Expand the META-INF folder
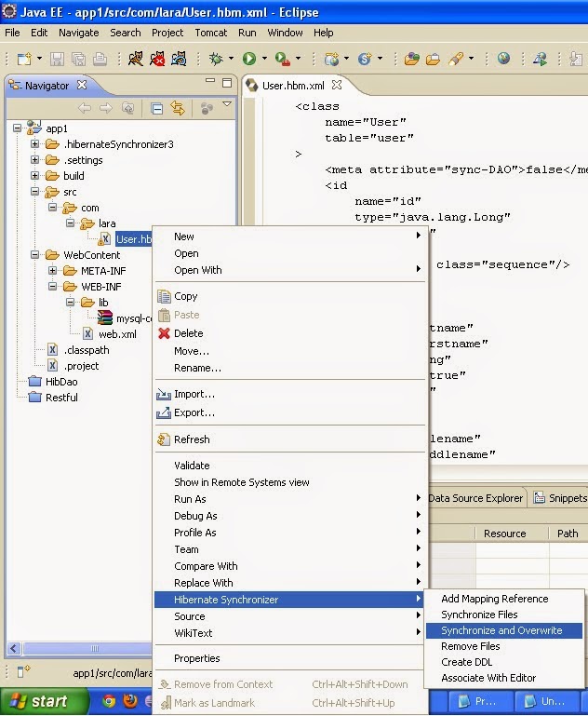The image size is (588, 716). (x=52, y=270)
